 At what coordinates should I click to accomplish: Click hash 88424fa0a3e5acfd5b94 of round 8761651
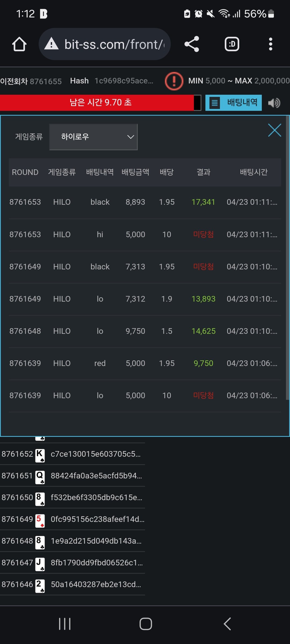point(96,476)
